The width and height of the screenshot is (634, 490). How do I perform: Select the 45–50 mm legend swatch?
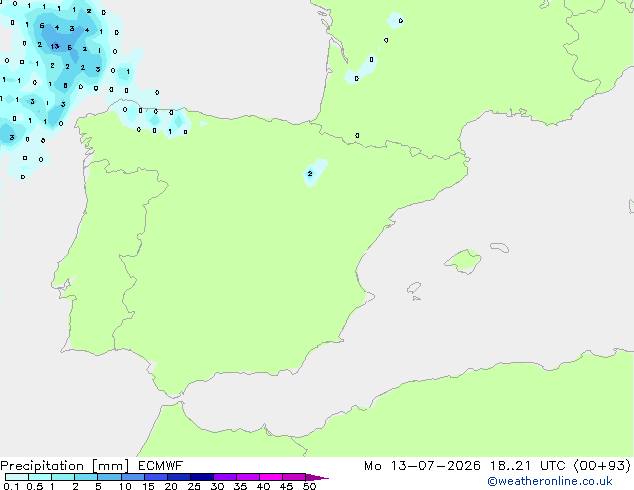[x=294, y=477]
